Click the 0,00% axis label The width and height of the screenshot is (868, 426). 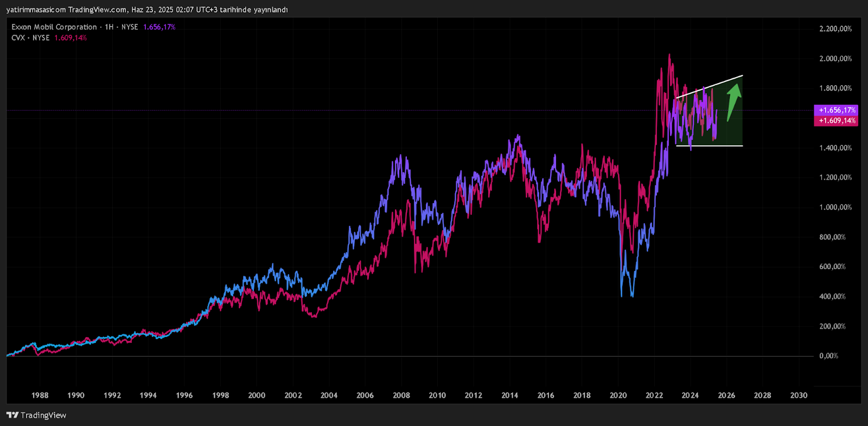tap(828, 356)
